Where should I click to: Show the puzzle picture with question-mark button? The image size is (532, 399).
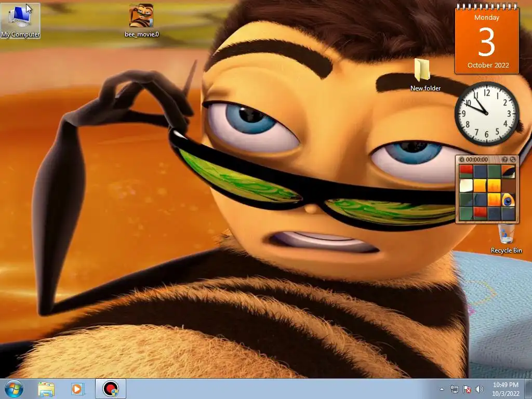click(x=504, y=159)
